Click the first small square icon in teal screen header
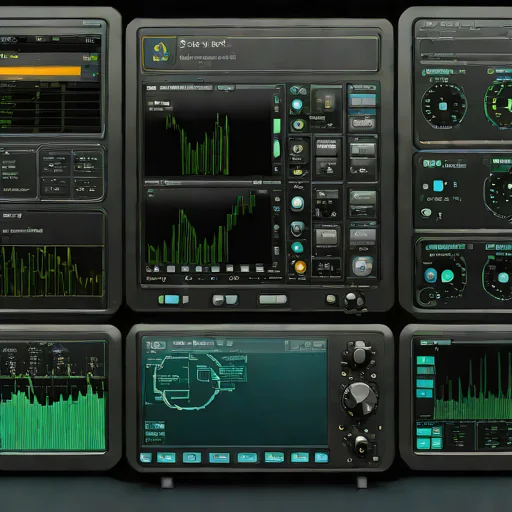Screen dimensions: 512x512 [x=220, y=343]
